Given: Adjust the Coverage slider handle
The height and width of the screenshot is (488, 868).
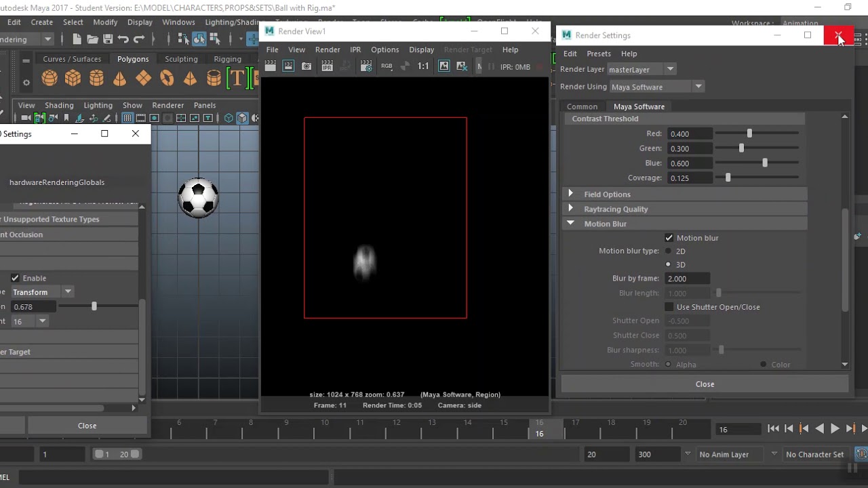Looking at the screenshot, I should [728, 178].
